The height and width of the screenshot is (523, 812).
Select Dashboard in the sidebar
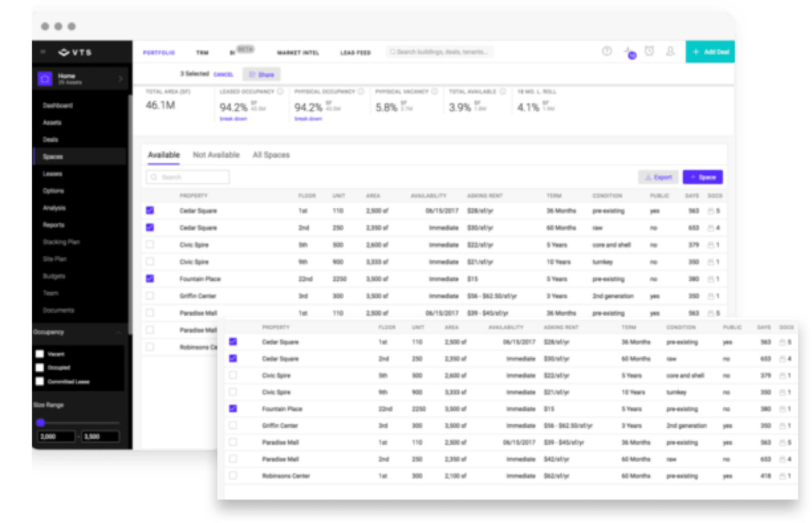pyautogui.click(x=58, y=105)
